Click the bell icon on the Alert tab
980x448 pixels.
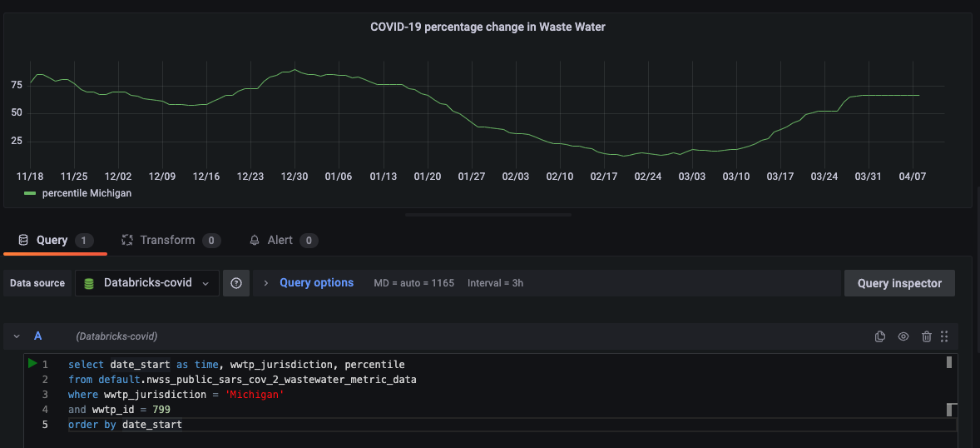click(255, 240)
